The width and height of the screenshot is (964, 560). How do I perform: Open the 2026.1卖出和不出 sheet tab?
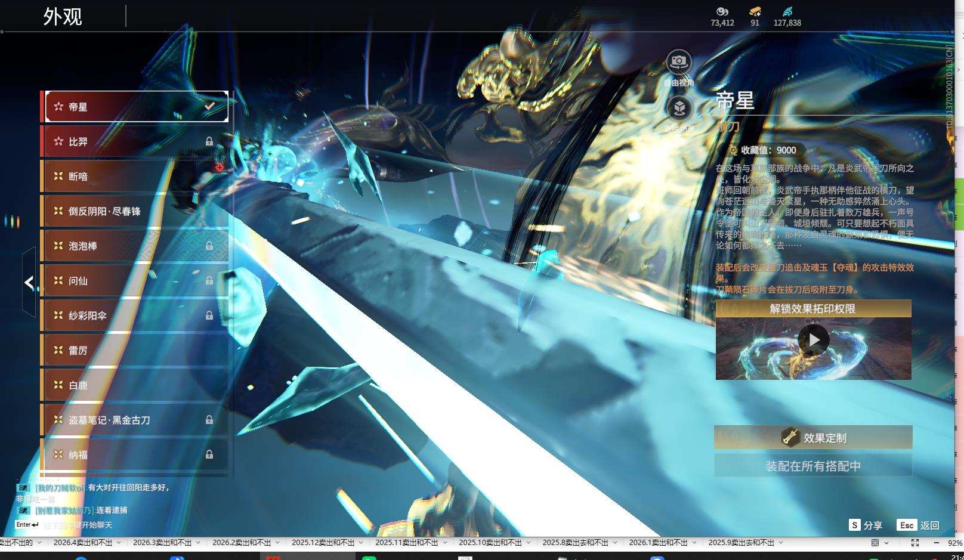(x=659, y=543)
